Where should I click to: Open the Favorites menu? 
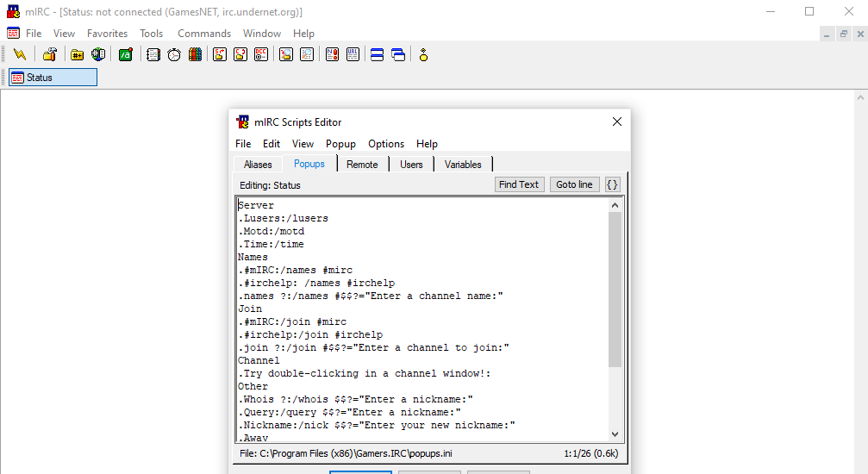click(x=107, y=34)
